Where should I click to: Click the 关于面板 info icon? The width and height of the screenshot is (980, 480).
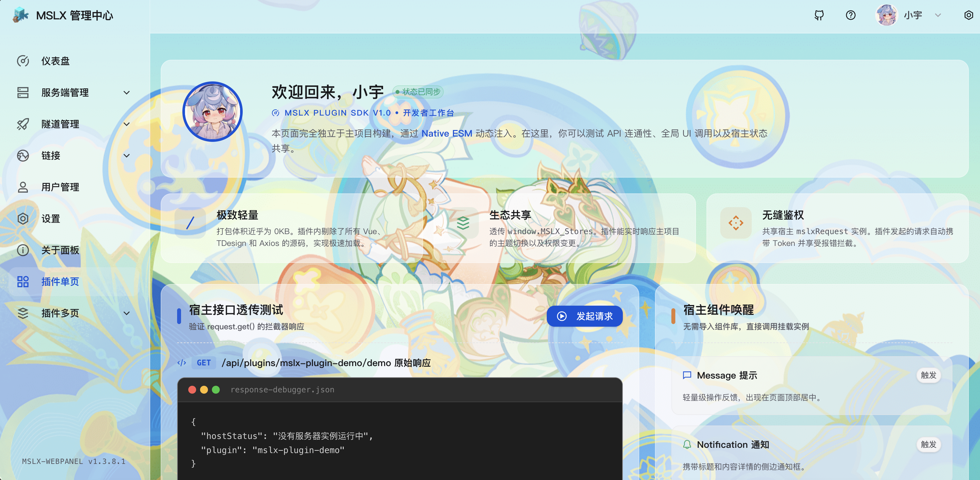point(23,250)
